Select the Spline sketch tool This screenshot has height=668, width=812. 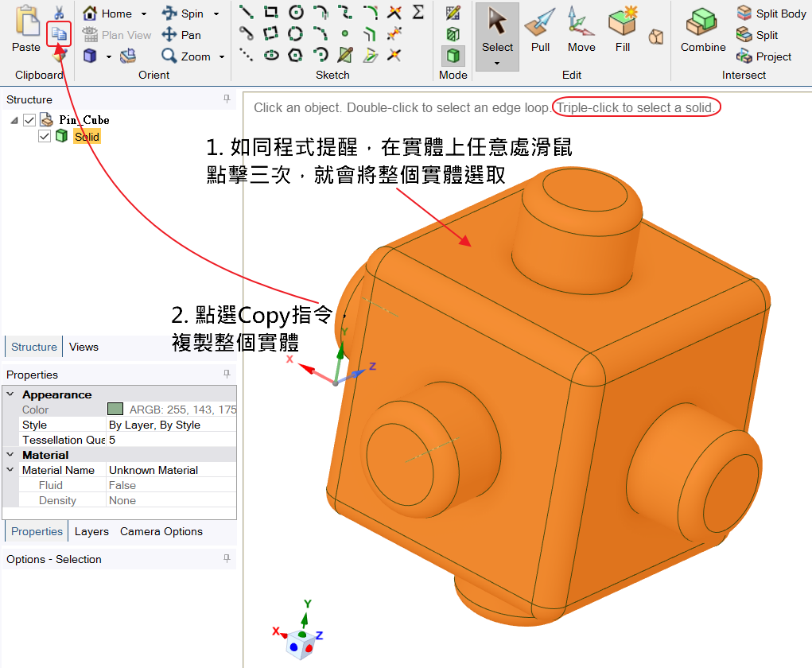(345, 12)
